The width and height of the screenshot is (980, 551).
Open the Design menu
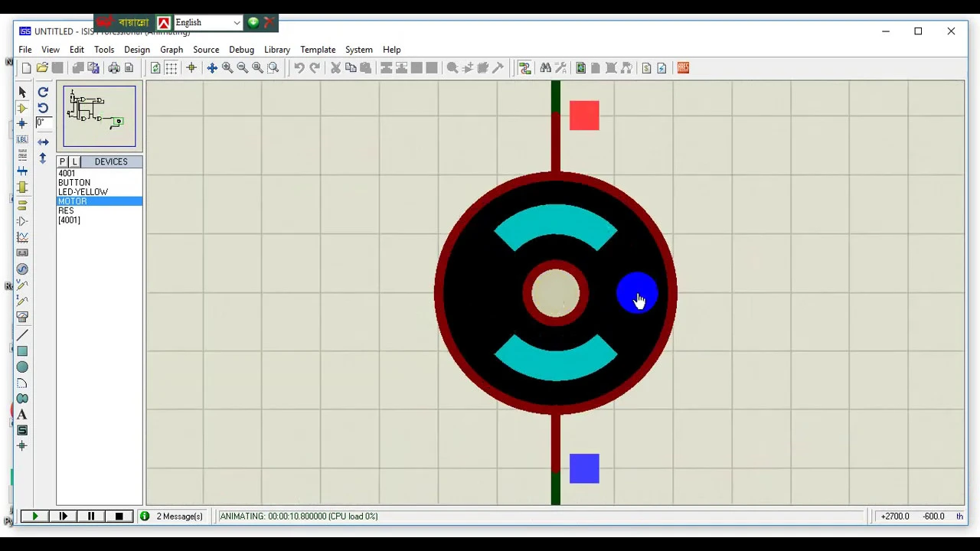click(137, 50)
